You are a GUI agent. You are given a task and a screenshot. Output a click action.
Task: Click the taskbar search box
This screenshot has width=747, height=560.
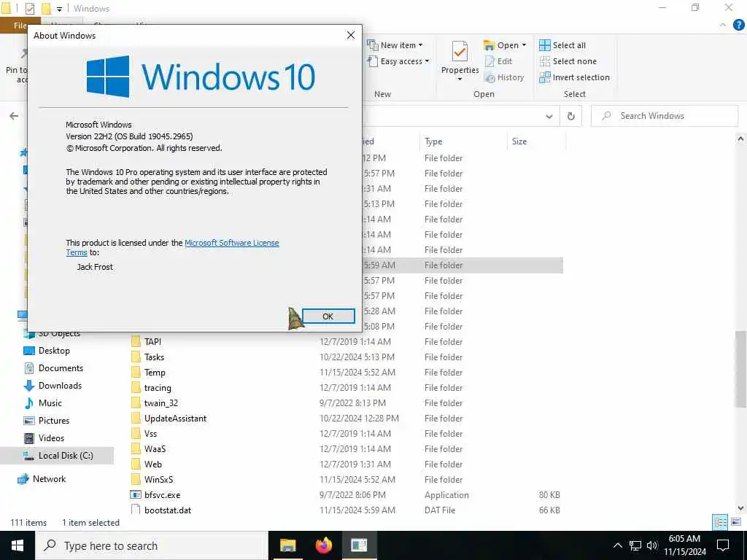[152, 545]
